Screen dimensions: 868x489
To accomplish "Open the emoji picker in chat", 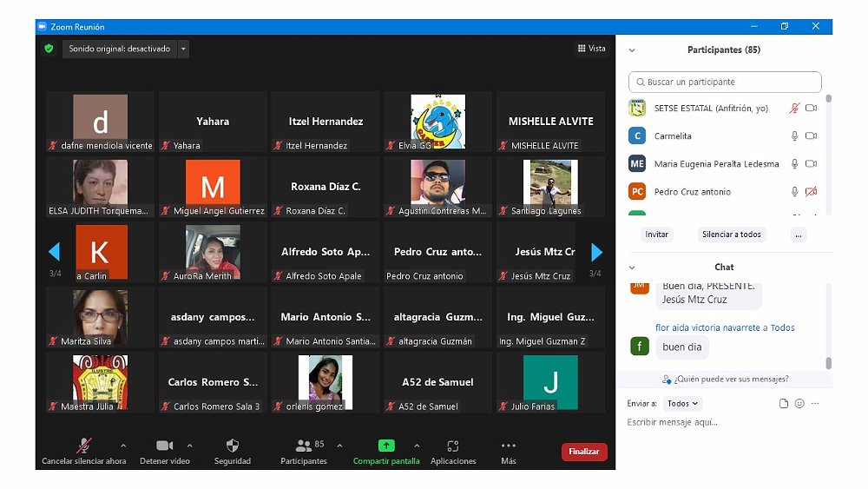I will pos(799,404).
